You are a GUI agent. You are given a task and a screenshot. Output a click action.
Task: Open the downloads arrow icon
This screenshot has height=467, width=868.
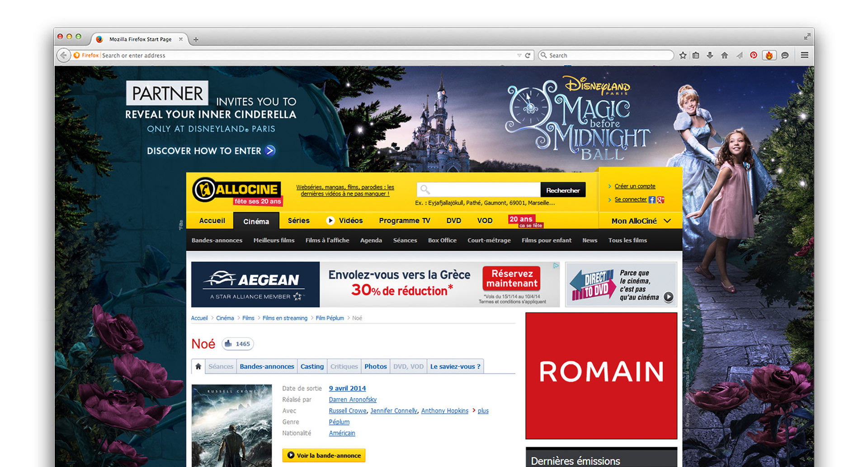click(710, 55)
